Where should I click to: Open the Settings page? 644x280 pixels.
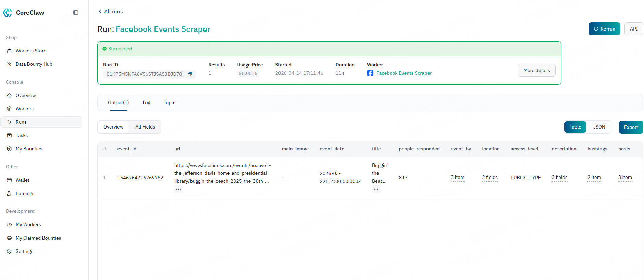[24, 251]
